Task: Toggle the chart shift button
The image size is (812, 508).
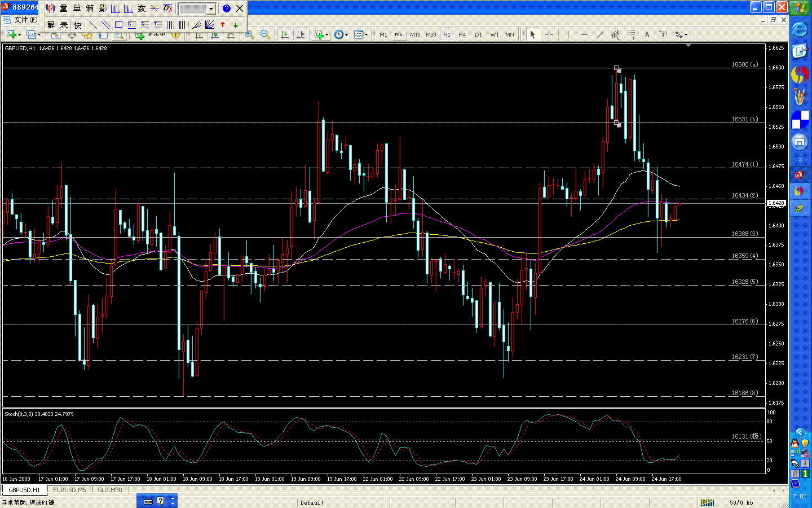Action: tap(301, 34)
